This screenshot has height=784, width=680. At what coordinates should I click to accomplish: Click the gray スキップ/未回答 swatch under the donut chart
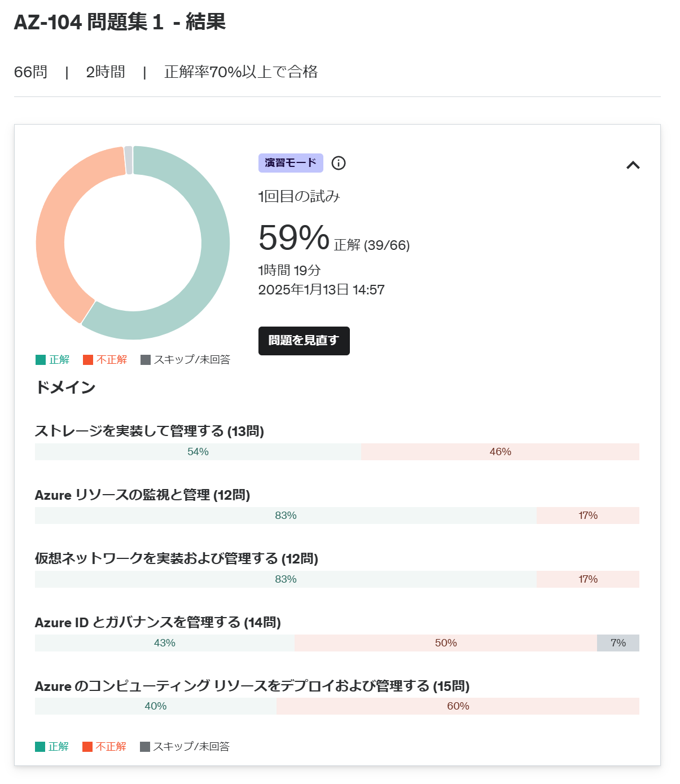pyautogui.click(x=146, y=360)
